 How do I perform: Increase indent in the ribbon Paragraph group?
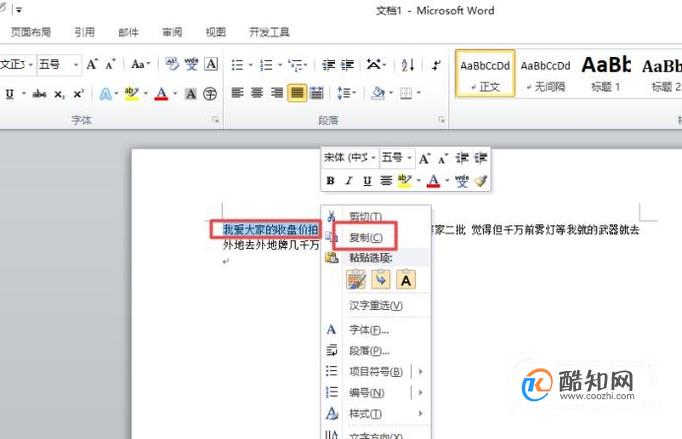coord(347,65)
